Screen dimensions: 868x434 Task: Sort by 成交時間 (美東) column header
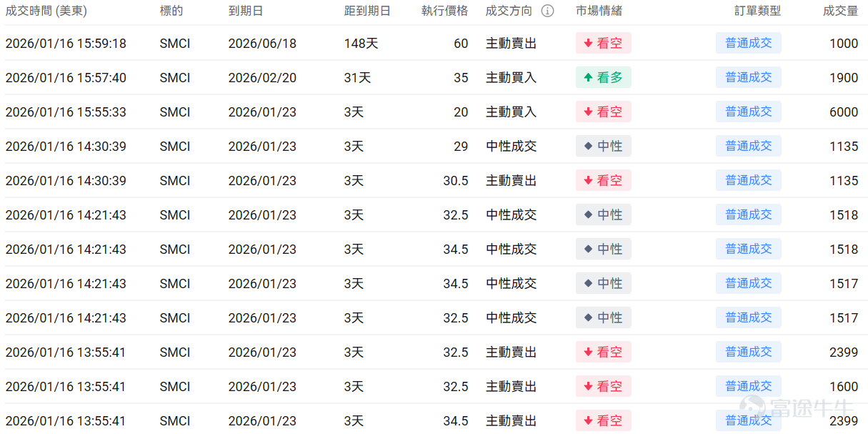46,11
